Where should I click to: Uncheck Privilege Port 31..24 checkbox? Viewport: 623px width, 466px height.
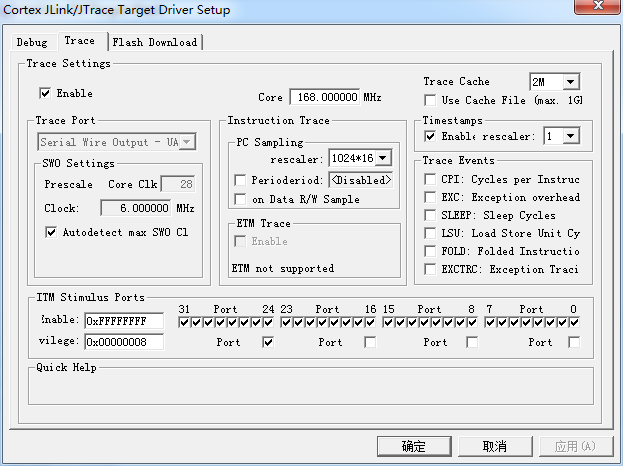pyautogui.click(x=268, y=342)
